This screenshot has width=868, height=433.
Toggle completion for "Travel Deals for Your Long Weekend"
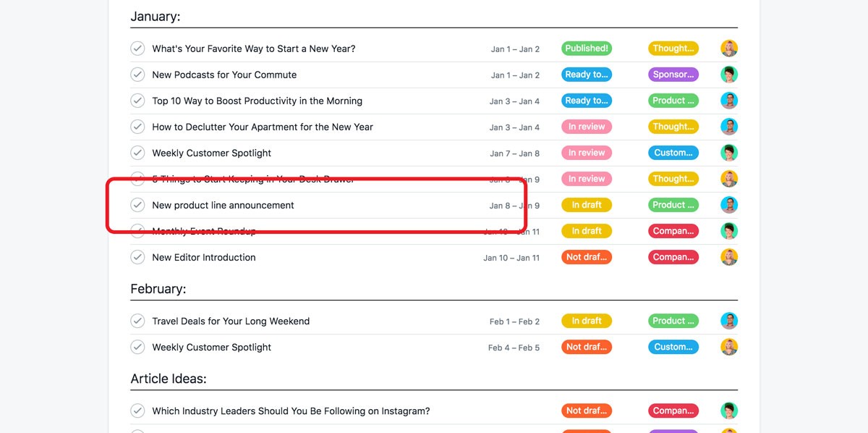tap(137, 321)
